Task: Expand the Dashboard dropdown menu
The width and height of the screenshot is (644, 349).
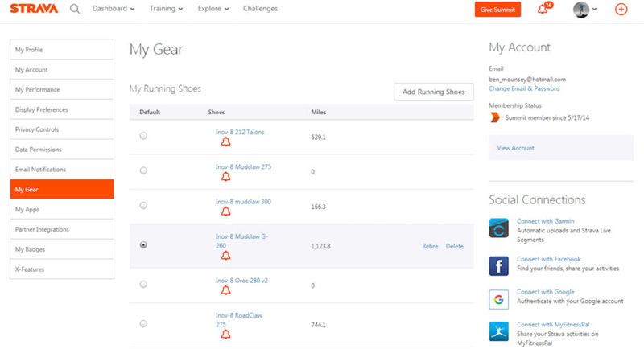Action: pyautogui.click(x=114, y=9)
